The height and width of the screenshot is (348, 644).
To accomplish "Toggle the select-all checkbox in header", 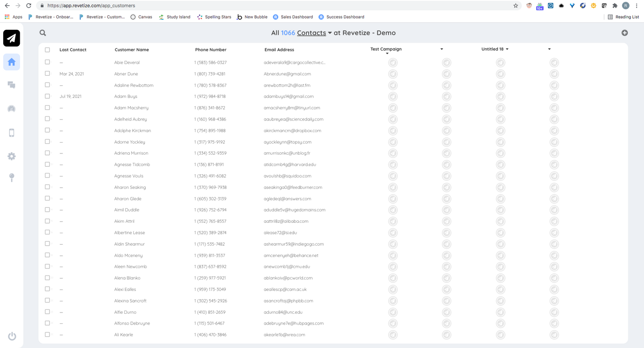I will pos(47,50).
